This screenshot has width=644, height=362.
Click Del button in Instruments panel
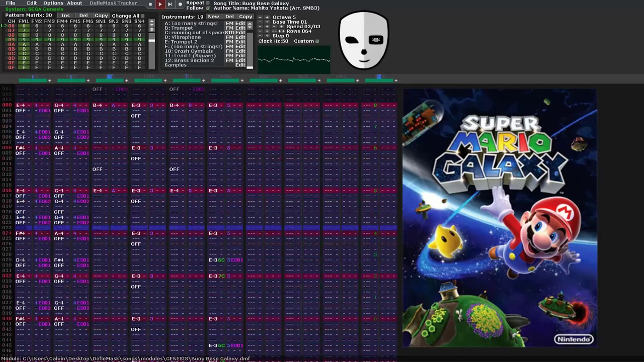pyautogui.click(x=229, y=17)
